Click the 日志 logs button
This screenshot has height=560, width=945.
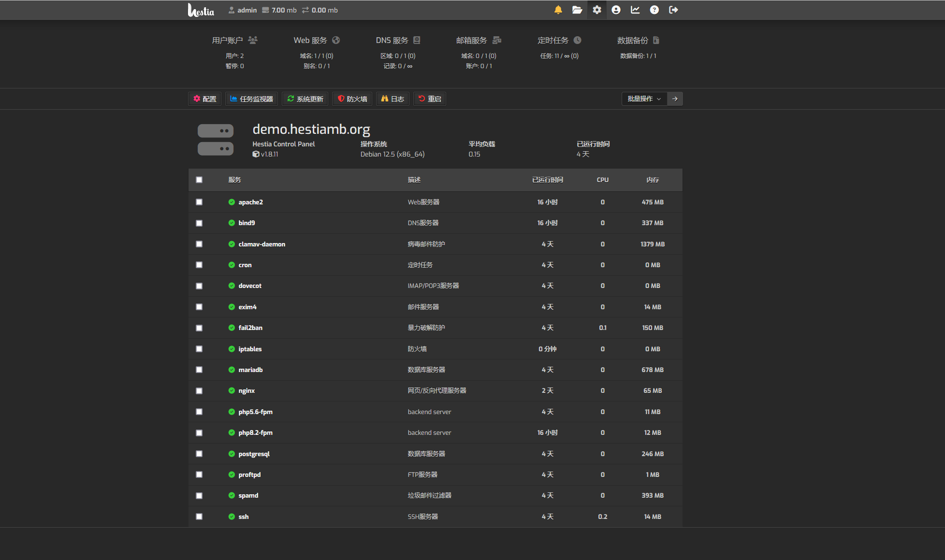[x=393, y=99]
